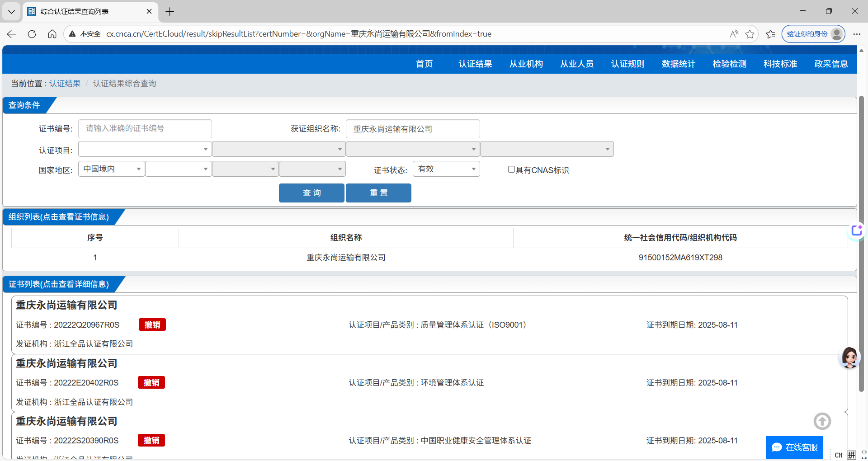Open the 中国境内 country dropdown

tap(111, 169)
